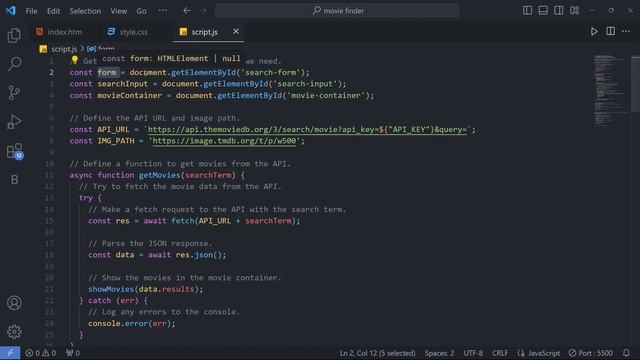Open the Selection menu
Viewport: 640px width, 360px height.
pyautogui.click(x=85, y=11)
